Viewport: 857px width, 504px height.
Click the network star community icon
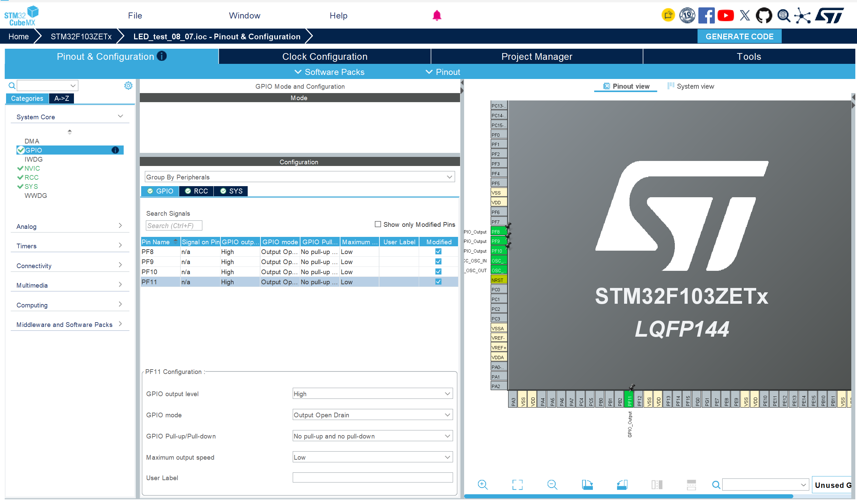[803, 16]
